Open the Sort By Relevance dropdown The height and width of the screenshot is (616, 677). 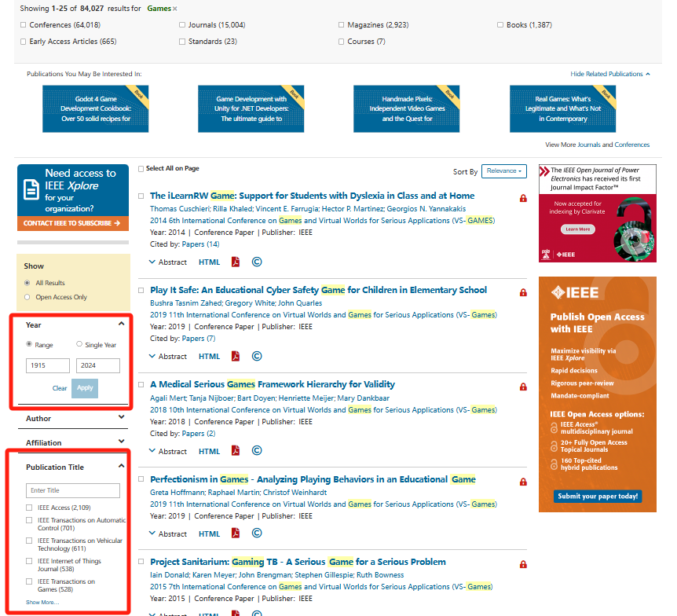504,171
